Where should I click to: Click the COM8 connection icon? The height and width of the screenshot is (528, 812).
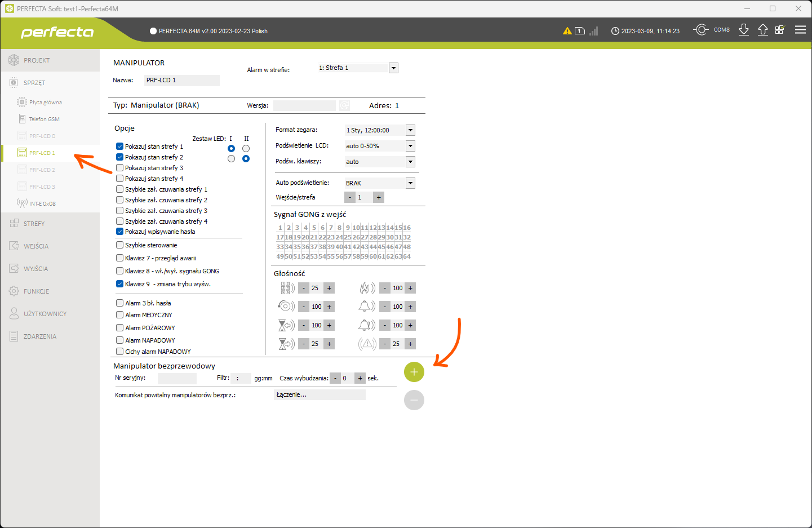(701, 30)
